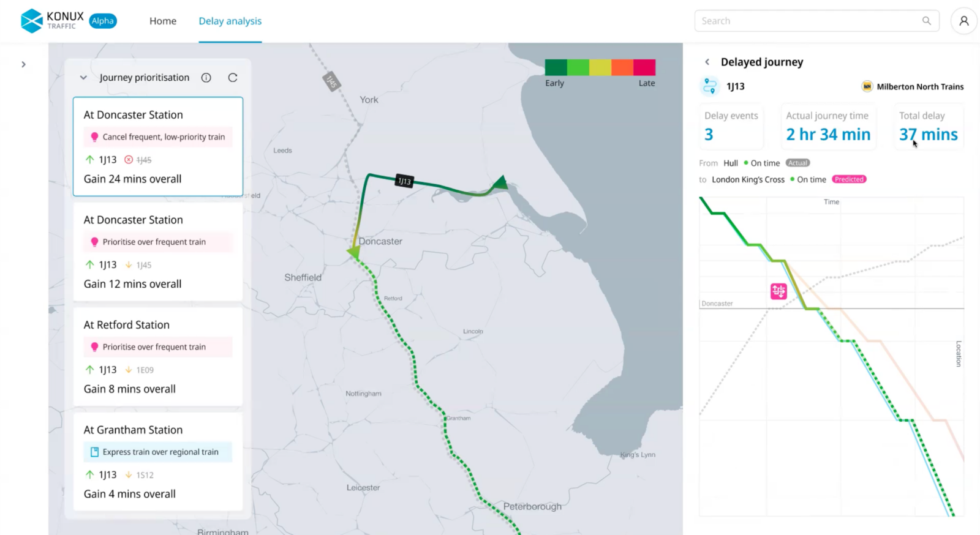Go back from Delayed journey panel
This screenshot has width=980, height=535.
pyautogui.click(x=707, y=62)
